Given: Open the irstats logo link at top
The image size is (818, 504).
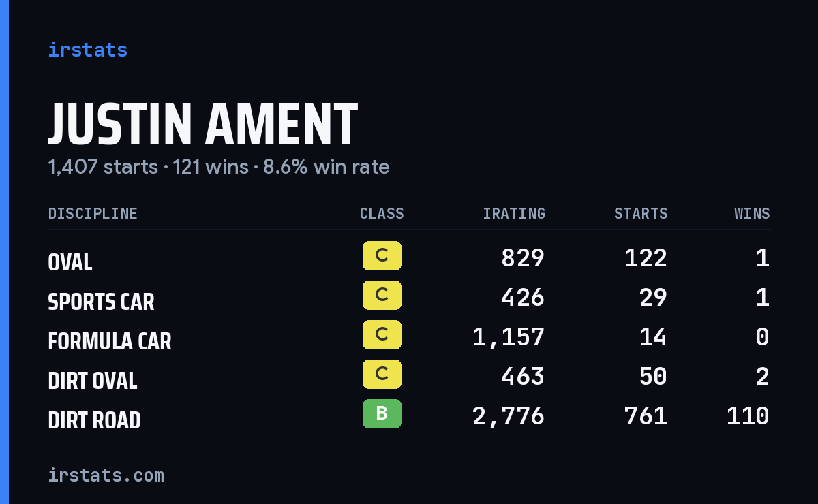Looking at the screenshot, I should pos(88,50).
